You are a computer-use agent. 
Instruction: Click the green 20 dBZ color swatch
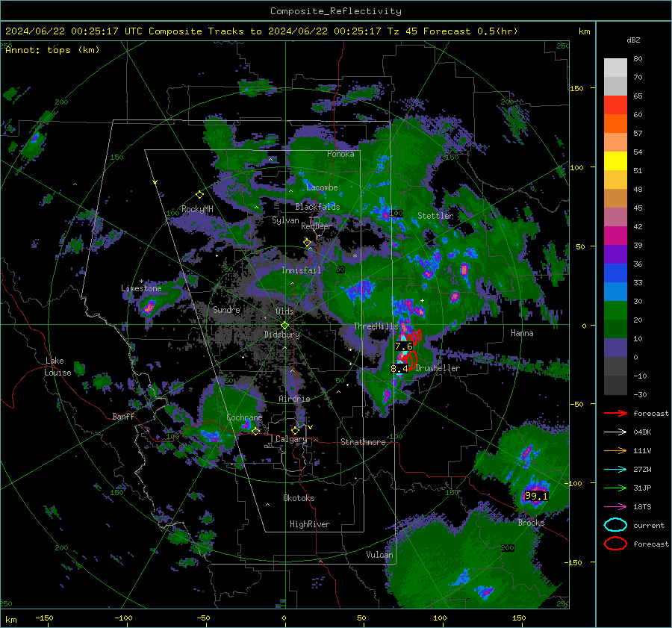[x=615, y=310]
